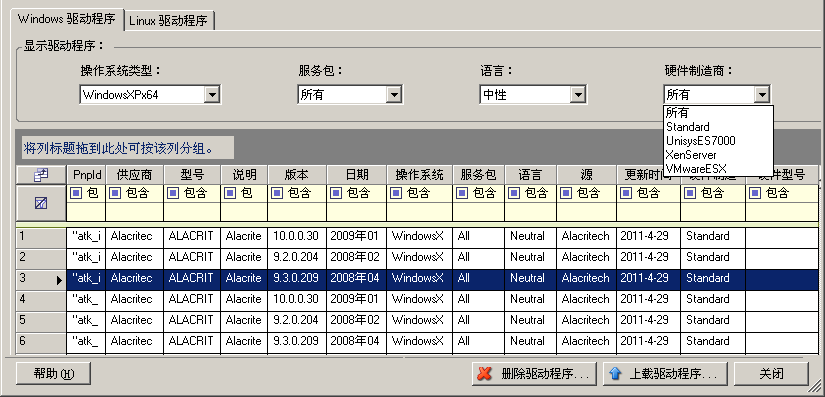The height and width of the screenshot is (397, 825).
Task: Choose UnisysES7000 in the manufacturer list
Action: pos(718,141)
